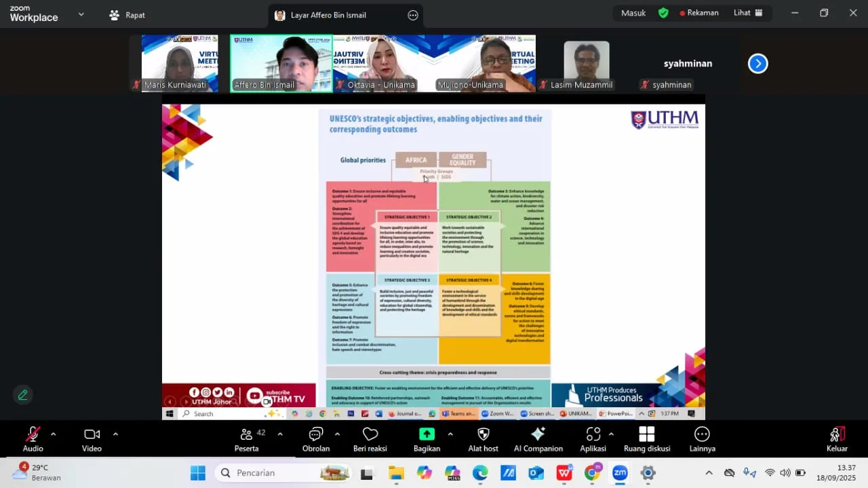
Task: Open Outlook from the taskbar
Action: click(536, 473)
